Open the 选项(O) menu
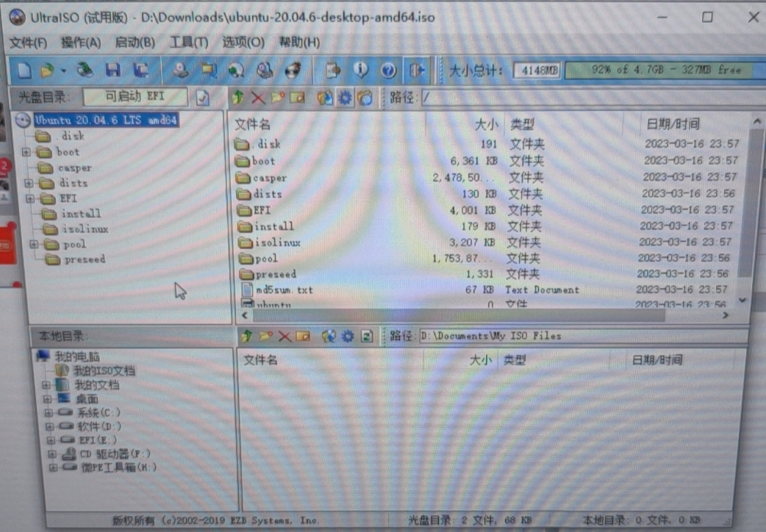 [243, 43]
